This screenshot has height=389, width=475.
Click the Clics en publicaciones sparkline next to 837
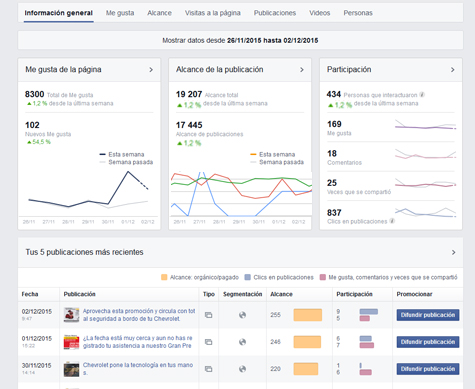425,212
